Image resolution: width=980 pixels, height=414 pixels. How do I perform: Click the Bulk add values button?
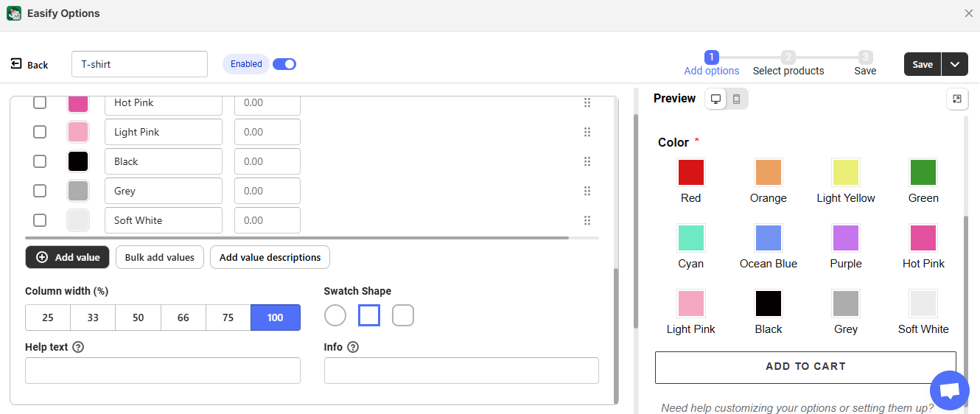[x=159, y=257]
